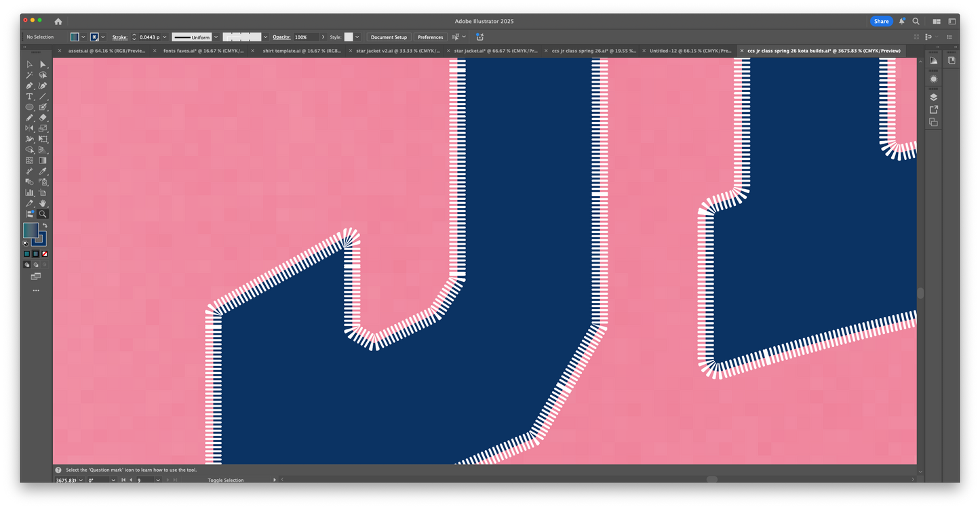
Task: Set fill to None in toolbar
Action: (45, 254)
